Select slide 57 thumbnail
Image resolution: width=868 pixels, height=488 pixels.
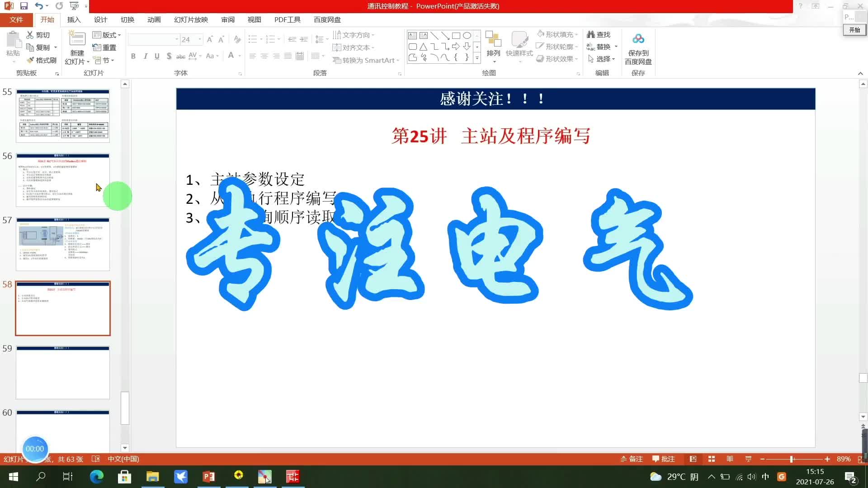click(63, 244)
